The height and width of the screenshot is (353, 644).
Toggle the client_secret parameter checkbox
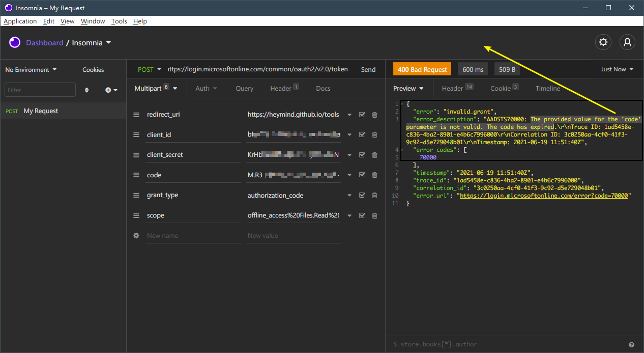(362, 155)
